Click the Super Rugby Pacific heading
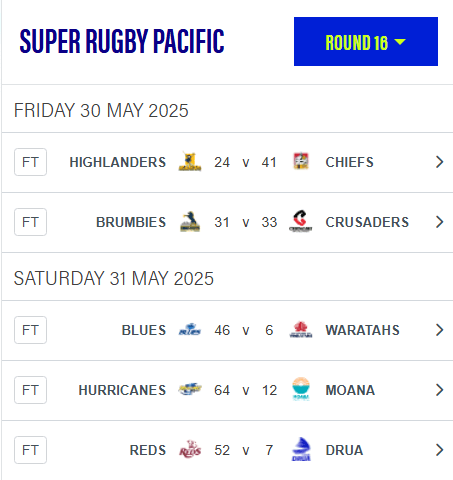453x480 pixels. [x=122, y=41]
